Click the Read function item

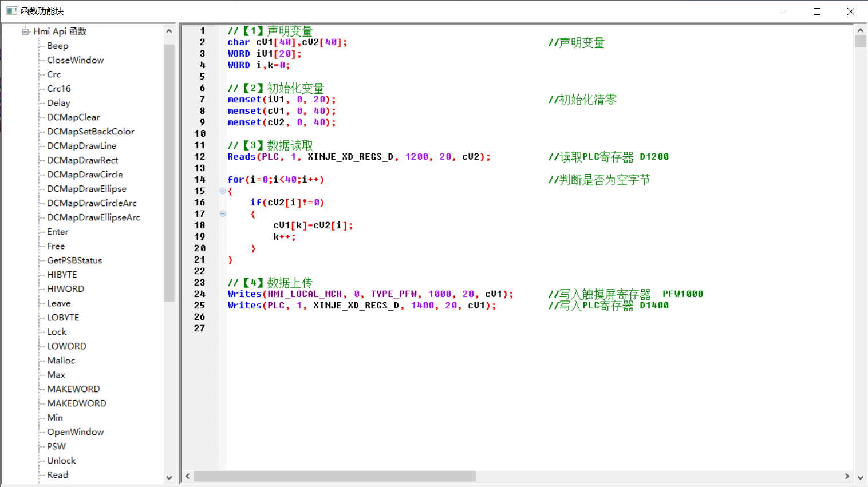pyautogui.click(x=57, y=475)
